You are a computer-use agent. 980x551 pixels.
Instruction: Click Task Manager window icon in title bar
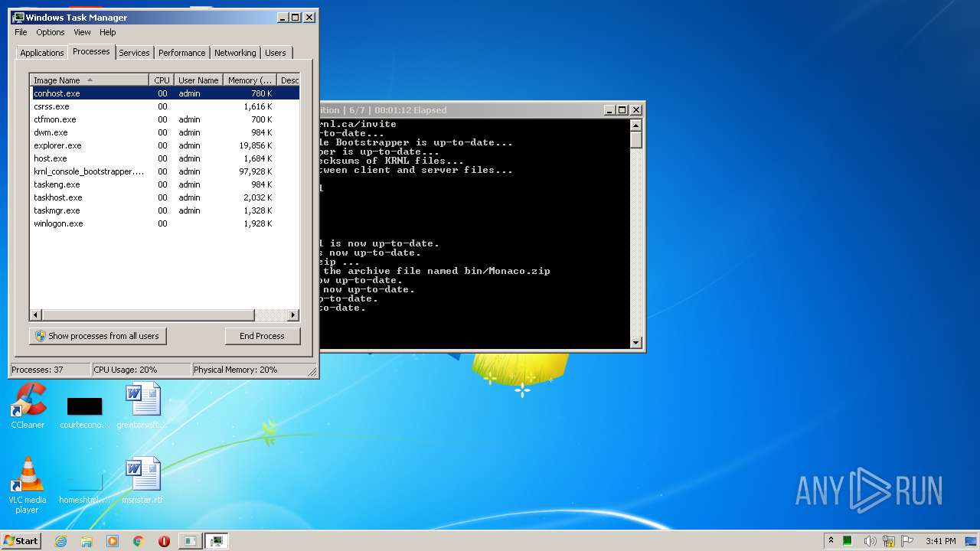(18, 17)
